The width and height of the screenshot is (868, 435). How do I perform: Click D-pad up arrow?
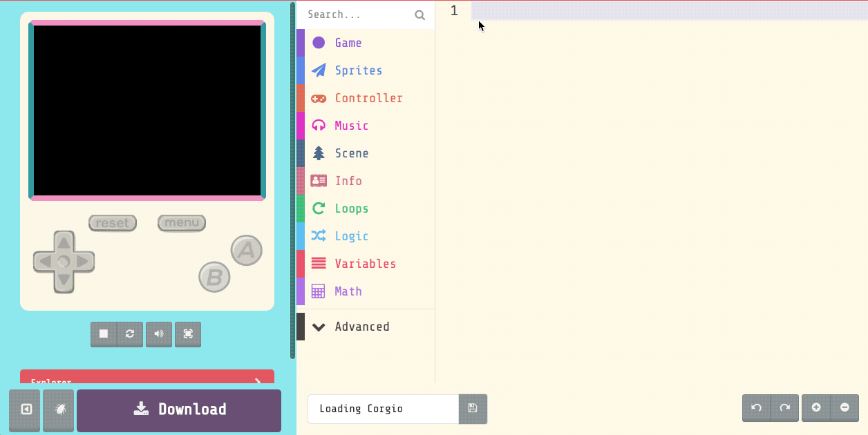click(x=64, y=242)
